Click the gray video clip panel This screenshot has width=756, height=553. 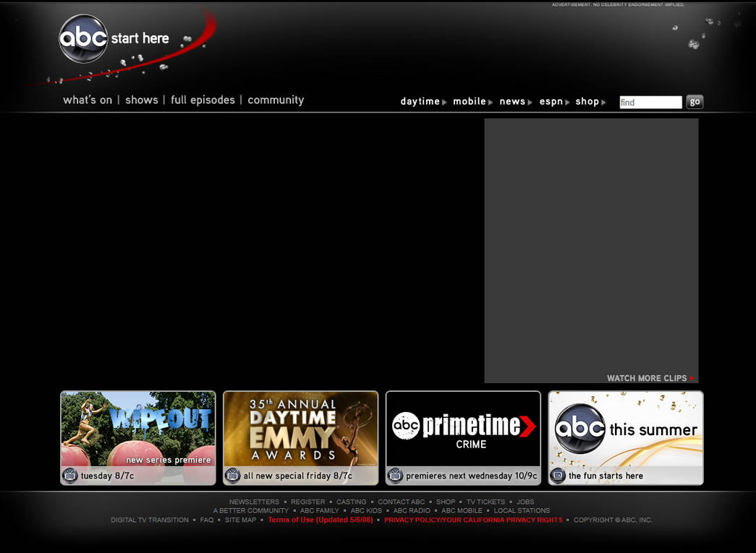click(x=591, y=251)
